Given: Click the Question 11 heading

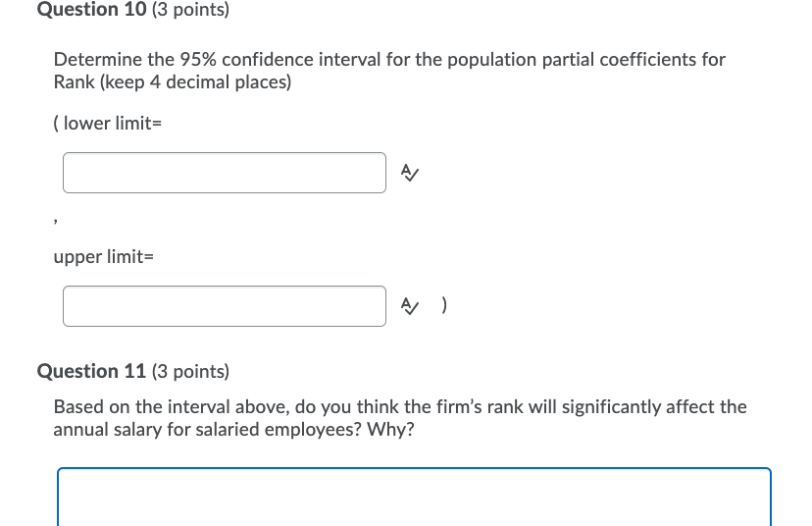Looking at the screenshot, I should pos(90,371).
